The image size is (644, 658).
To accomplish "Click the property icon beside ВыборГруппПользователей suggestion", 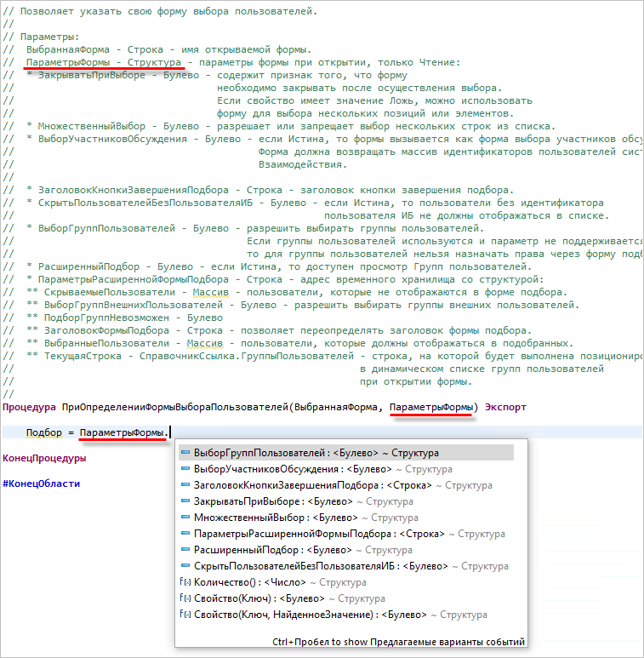I will click(185, 453).
